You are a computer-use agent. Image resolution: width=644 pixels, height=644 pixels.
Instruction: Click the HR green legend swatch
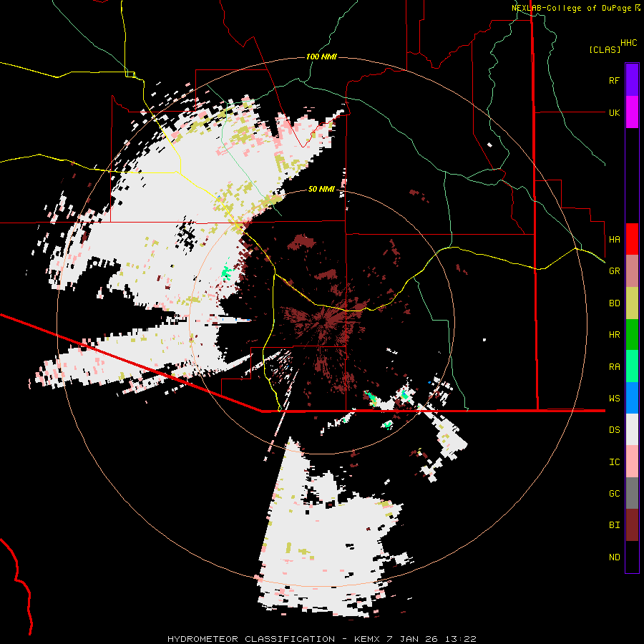632,334
